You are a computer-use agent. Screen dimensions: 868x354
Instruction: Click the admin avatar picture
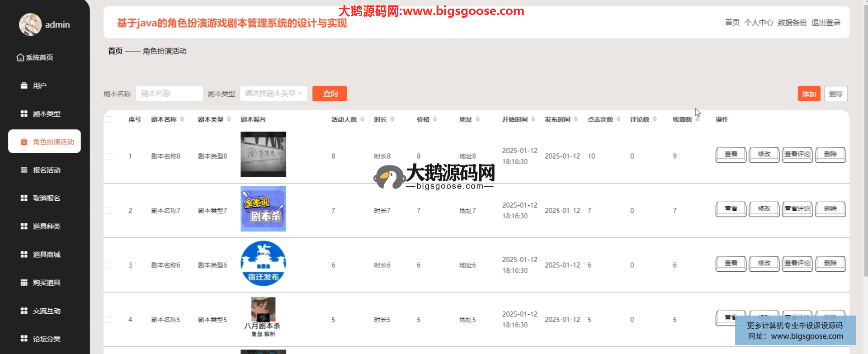coord(30,24)
